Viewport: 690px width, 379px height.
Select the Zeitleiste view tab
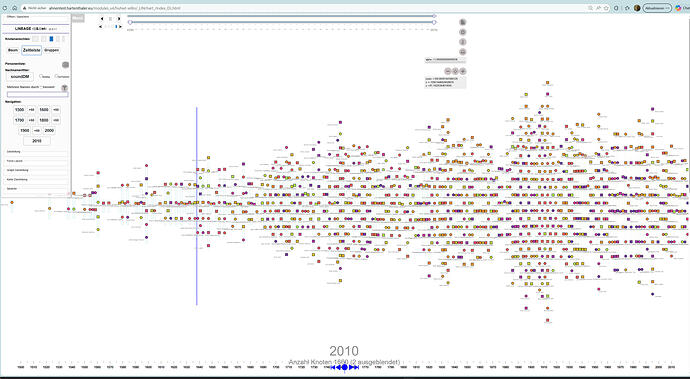[x=31, y=50]
